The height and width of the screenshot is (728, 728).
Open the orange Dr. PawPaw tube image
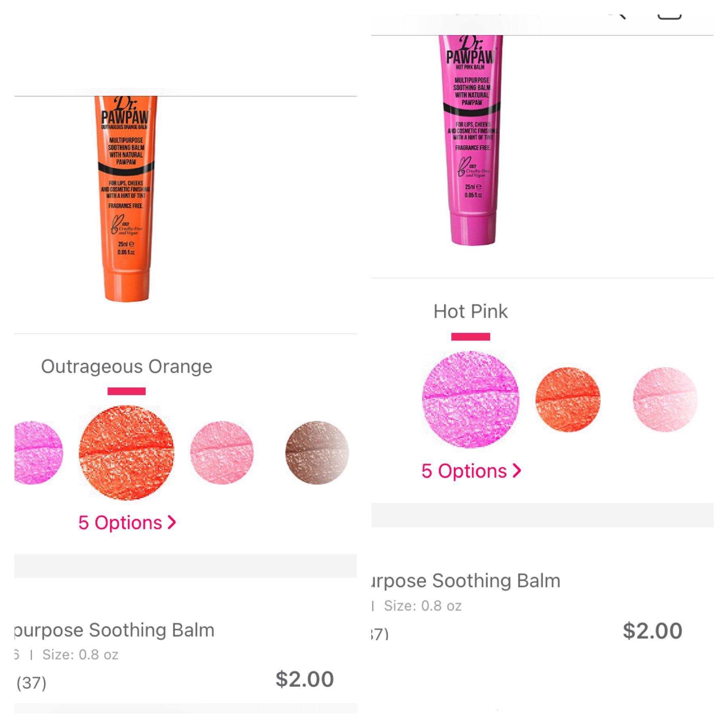125,199
